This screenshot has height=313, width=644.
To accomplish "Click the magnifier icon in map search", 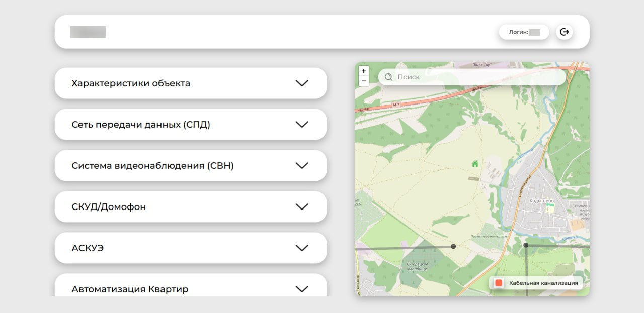I will (388, 77).
